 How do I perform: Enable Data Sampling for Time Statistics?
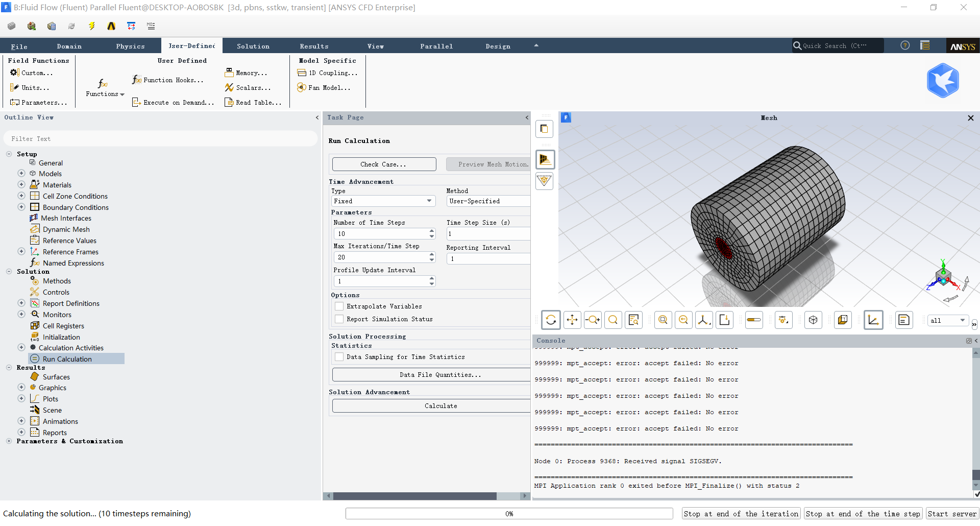pyautogui.click(x=339, y=357)
